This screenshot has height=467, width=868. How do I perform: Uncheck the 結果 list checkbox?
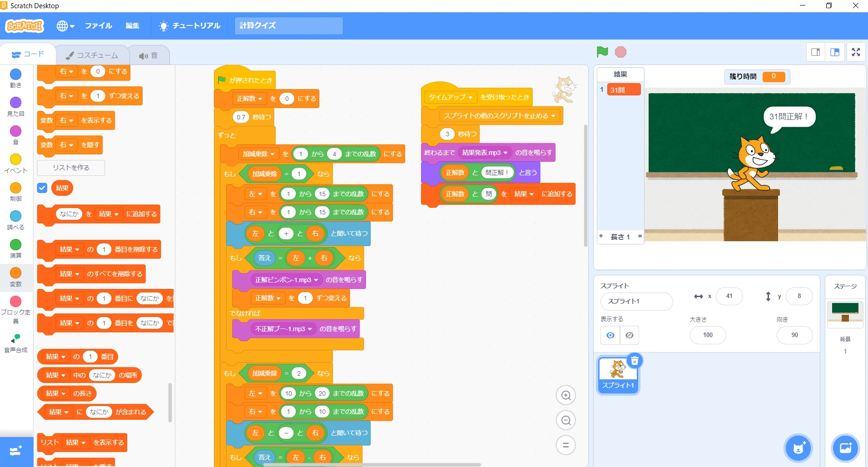click(42, 188)
